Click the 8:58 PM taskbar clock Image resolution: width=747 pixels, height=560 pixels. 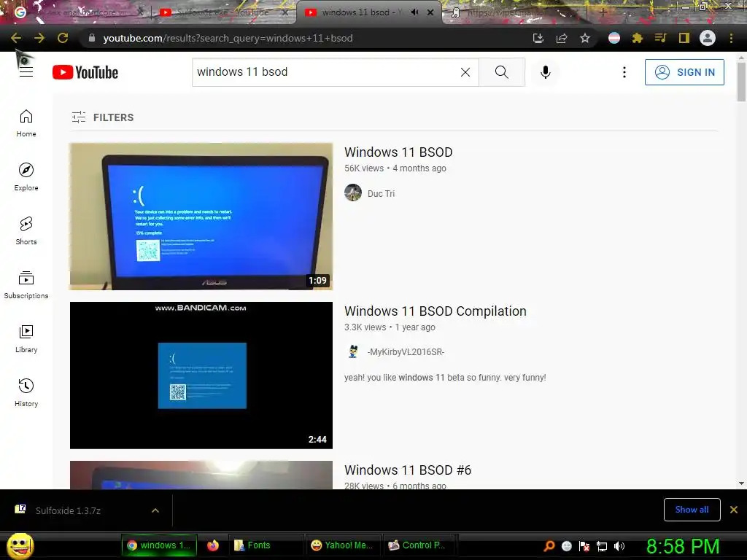point(683,545)
